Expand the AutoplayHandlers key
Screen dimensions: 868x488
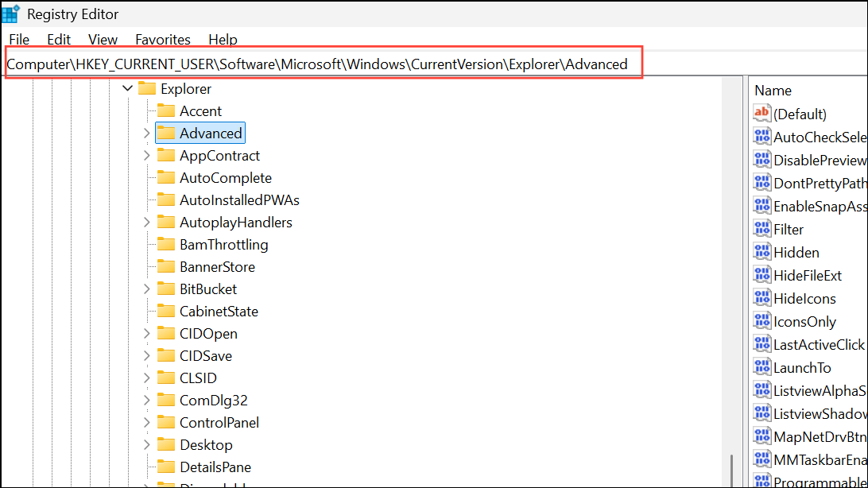click(147, 223)
